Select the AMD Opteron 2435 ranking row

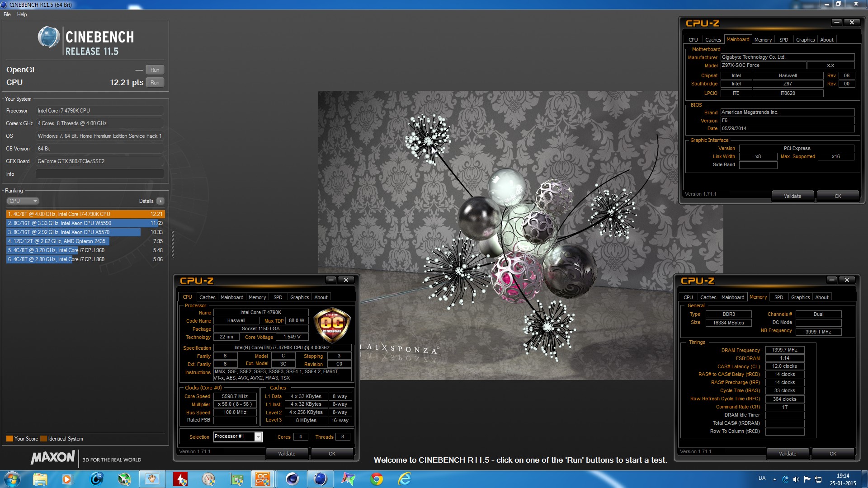coord(85,241)
